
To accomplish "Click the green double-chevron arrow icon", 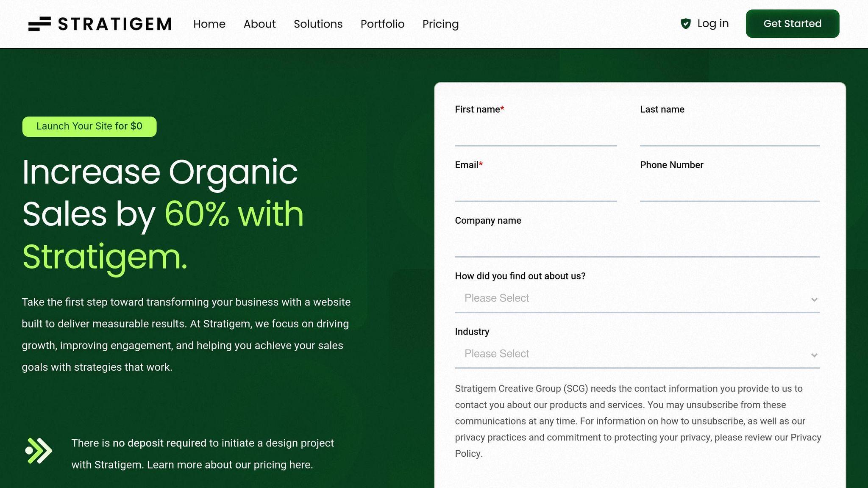I will click(39, 451).
